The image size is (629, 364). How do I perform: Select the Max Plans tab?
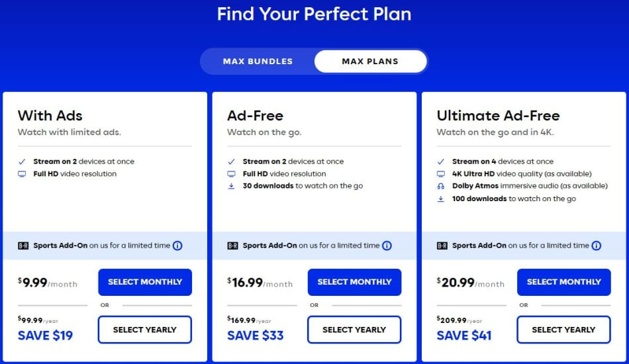point(370,62)
